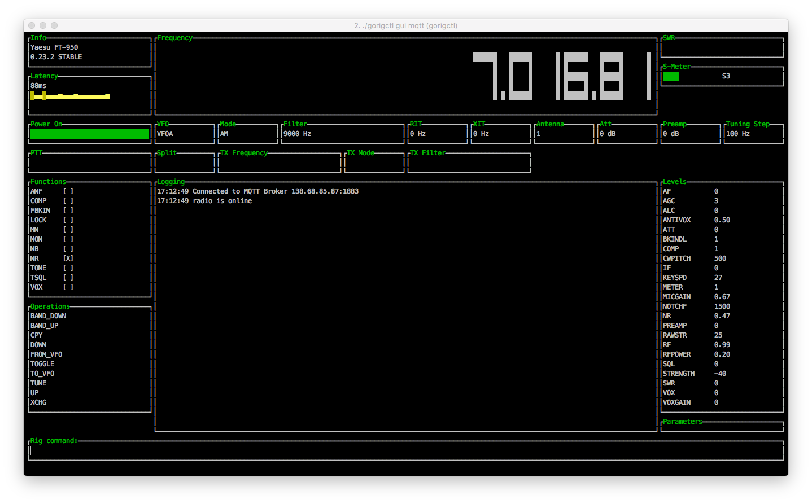Click the SWR meter box
This screenshot has width=812, height=504.
point(722,47)
